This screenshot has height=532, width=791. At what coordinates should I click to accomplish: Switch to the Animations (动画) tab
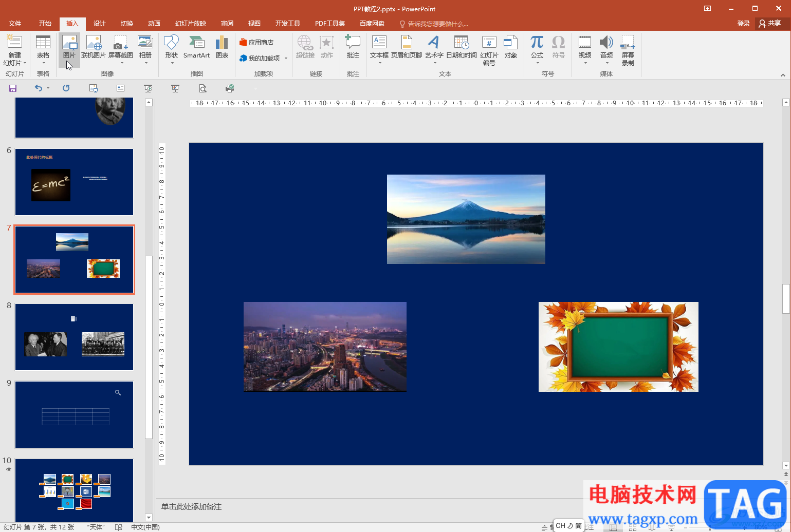154,24
